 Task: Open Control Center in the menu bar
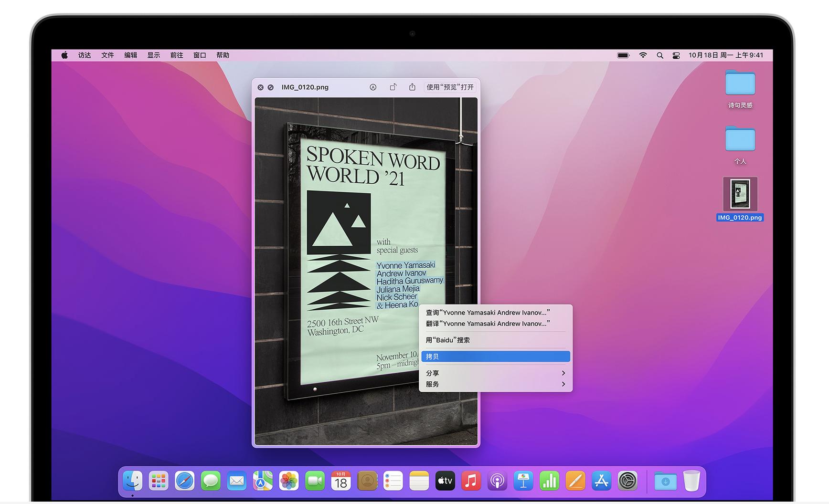tap(676, 55)
